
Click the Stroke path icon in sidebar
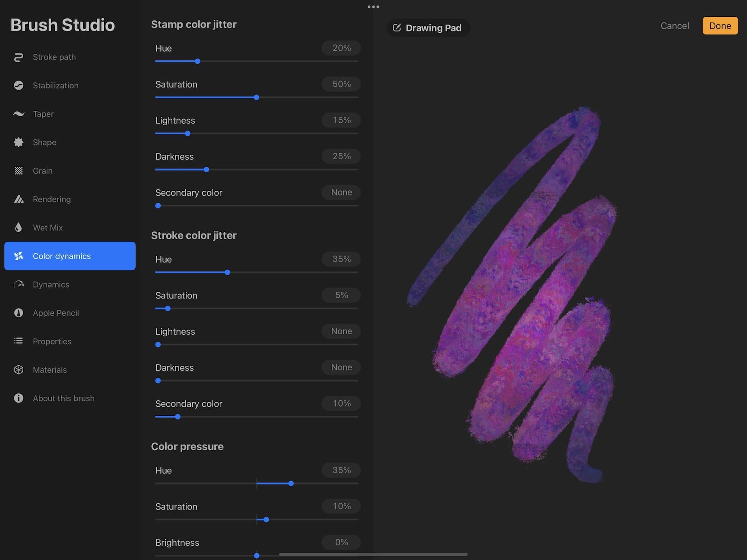point(19,57)
